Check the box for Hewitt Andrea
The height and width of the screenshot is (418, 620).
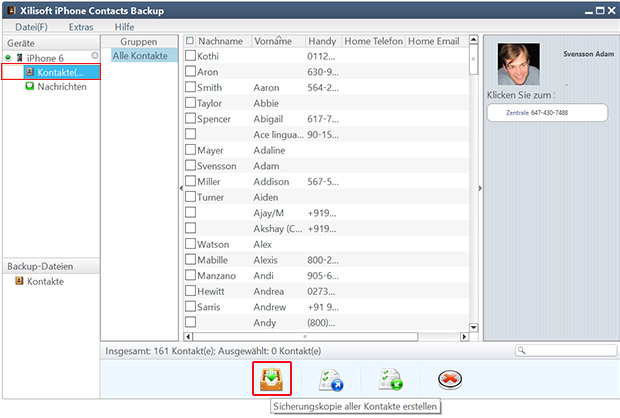point(191,290)
